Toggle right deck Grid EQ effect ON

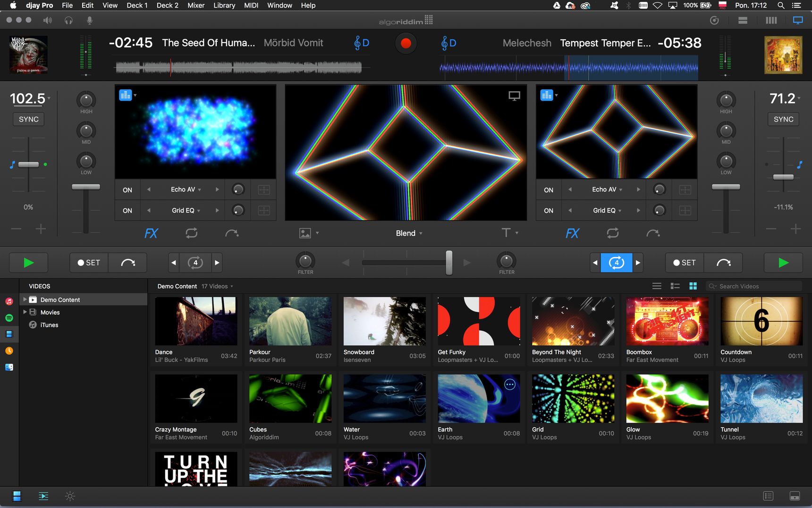pos(549,211)
